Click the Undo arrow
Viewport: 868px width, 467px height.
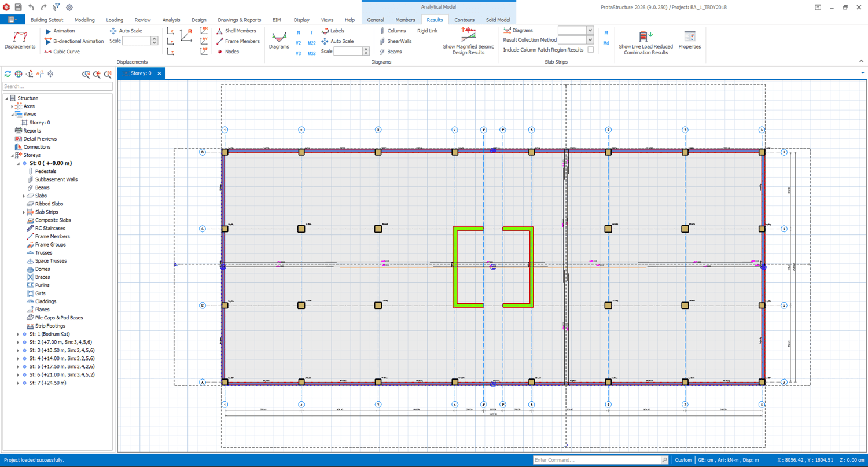point(31,8)
